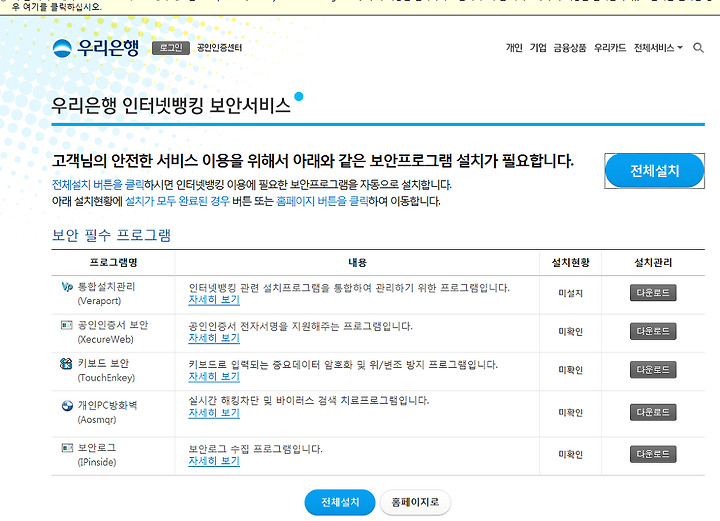720x521 pixels.
Task: Click the TouchEnkey keyboard security icon
Action: [x=66, y=364]
